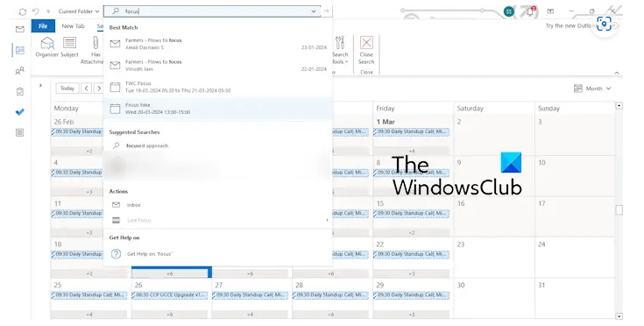Open the File tab

(x=43, y=26)
